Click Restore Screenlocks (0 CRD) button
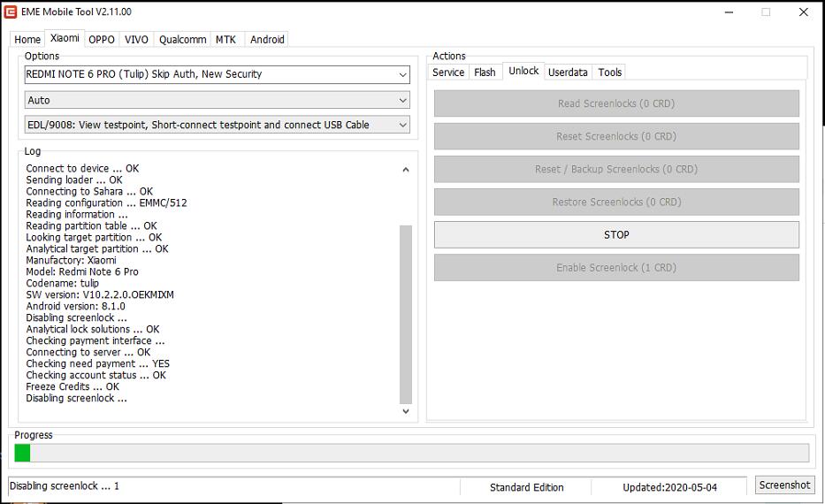825x504 pixels. [616, 202]
